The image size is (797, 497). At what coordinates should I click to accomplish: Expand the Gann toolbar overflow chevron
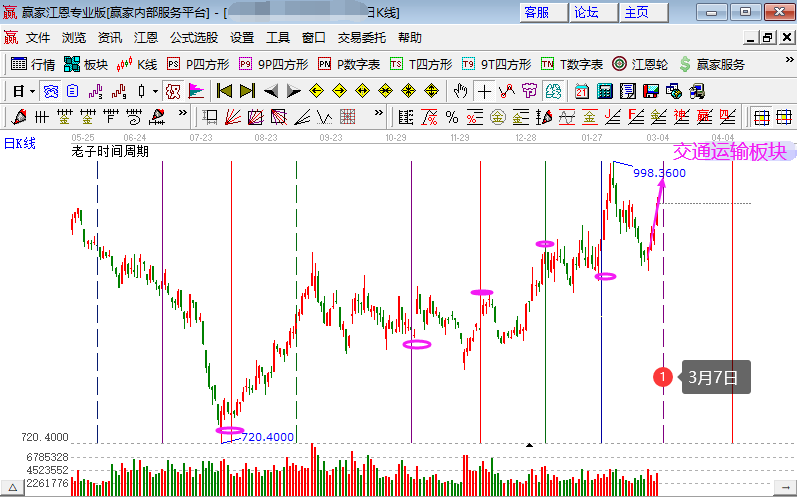click(x=378, y=113)
